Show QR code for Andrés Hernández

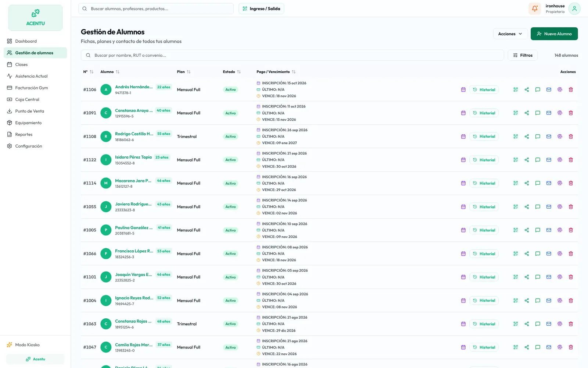pos(516,89)
